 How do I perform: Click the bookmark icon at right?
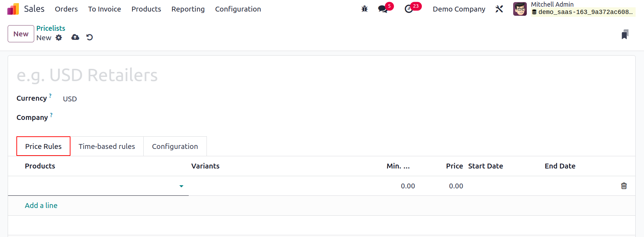625,34
